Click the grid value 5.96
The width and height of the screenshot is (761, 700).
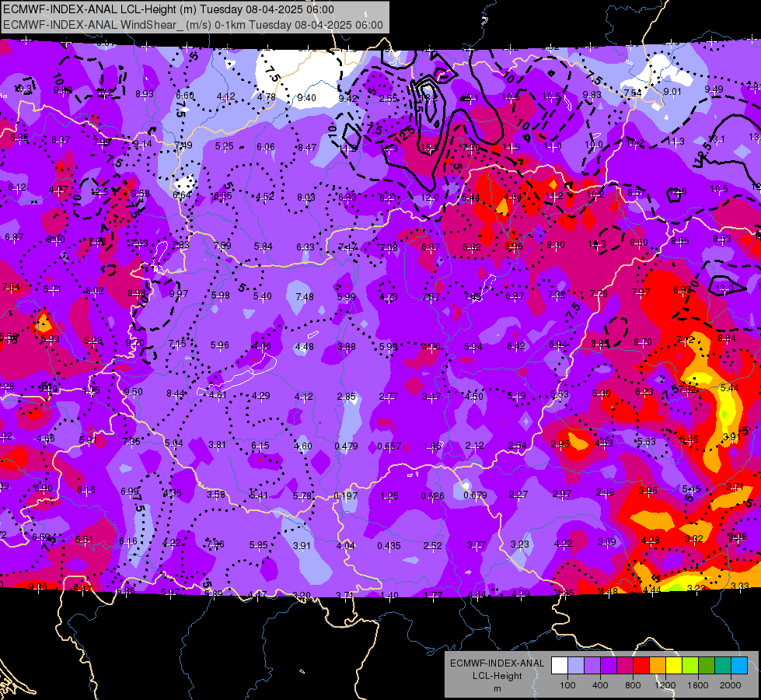coord(220,345)
